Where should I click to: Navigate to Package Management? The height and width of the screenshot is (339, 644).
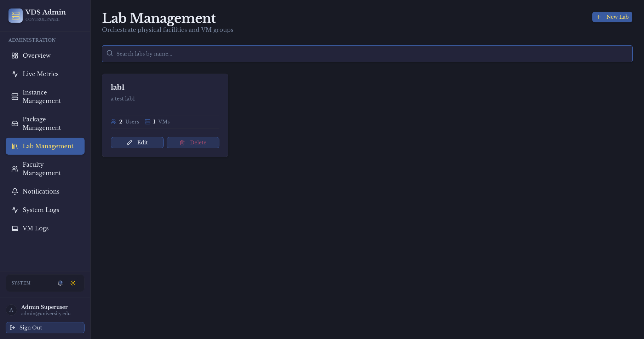tap(45, 123)
